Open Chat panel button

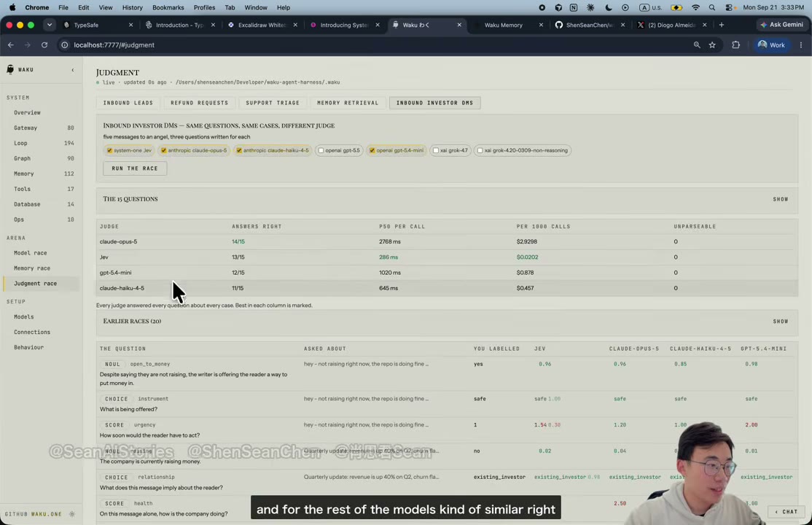pos(786,512)
